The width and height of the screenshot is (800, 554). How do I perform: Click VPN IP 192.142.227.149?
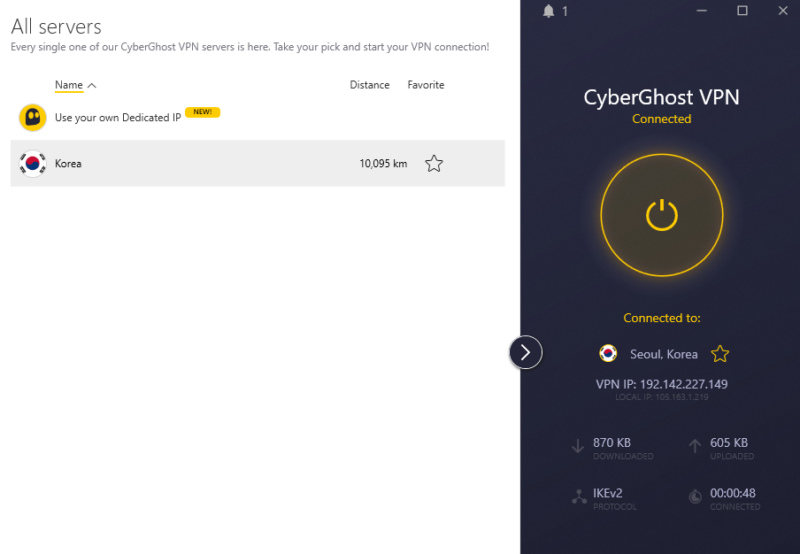coord(662,384)
